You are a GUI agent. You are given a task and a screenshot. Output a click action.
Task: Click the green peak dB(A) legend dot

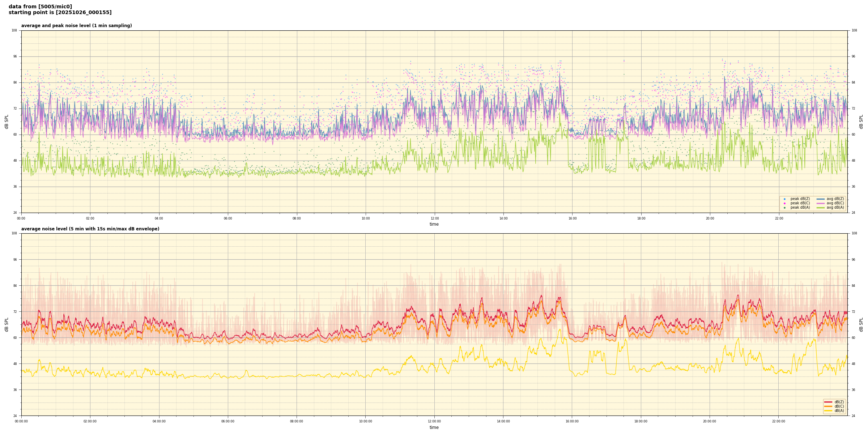784,208
